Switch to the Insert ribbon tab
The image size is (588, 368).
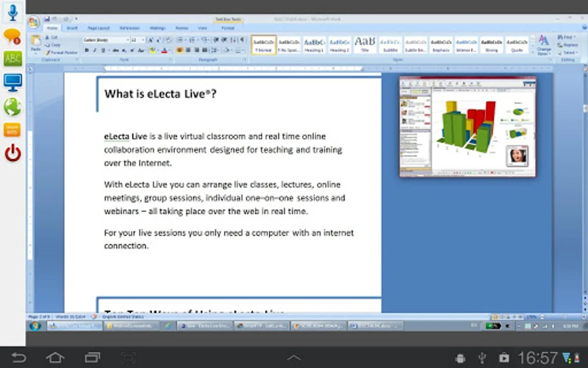[x=72, y=28]
